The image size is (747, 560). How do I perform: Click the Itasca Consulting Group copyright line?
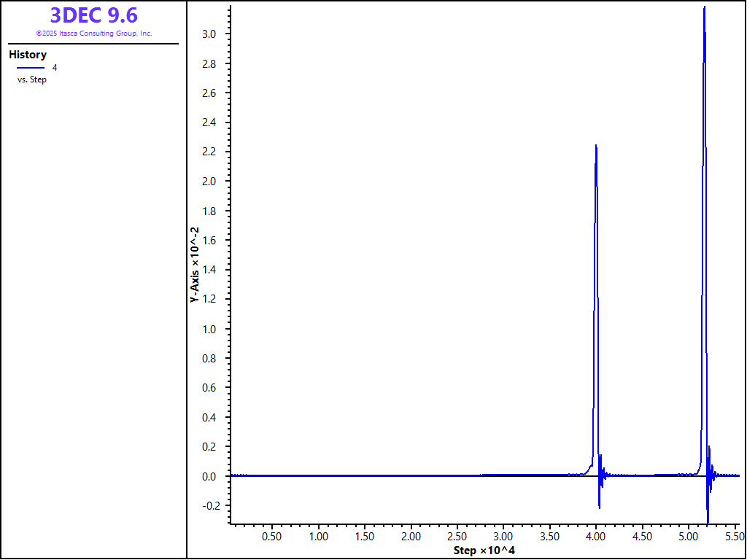point(93,34)
